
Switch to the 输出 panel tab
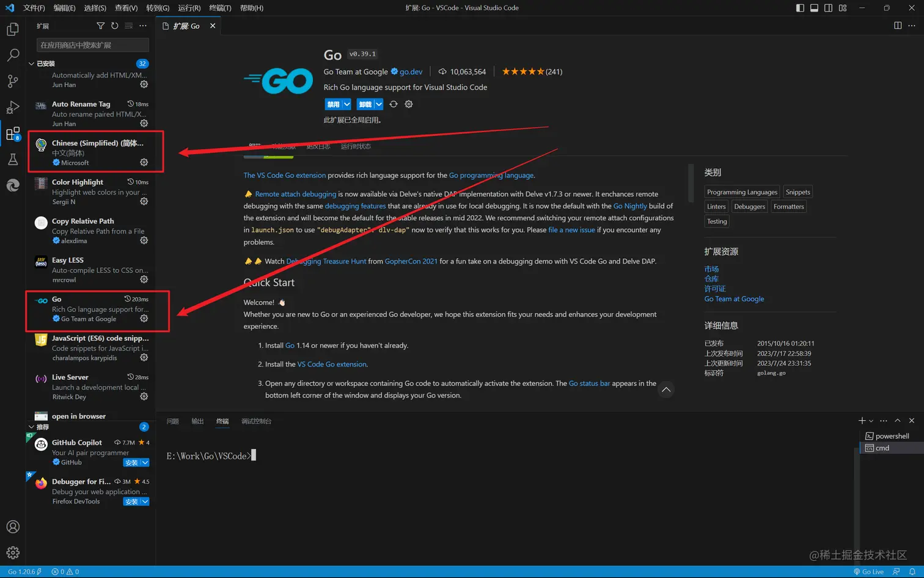point(197,421)
